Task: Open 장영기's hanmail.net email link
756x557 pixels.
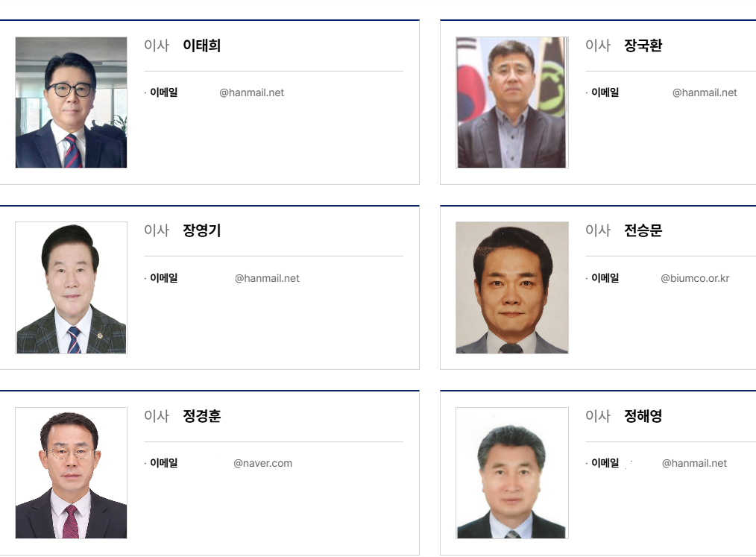Action: (267, 278)
